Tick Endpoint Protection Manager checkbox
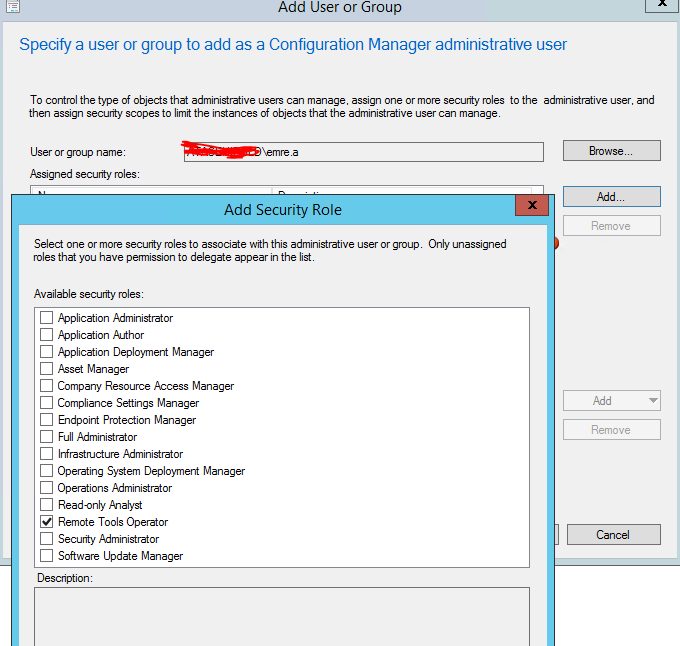Screen dimensions: 680x646 [x=46, y=420]
